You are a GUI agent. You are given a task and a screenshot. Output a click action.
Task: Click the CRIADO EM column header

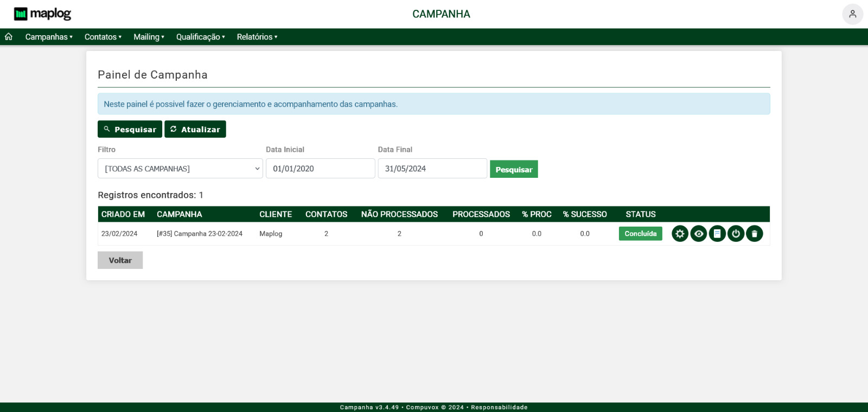123,214
